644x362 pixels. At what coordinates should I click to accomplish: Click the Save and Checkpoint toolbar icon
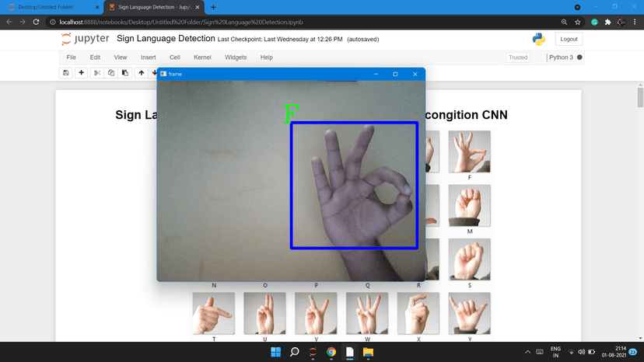tap(65, 73)
